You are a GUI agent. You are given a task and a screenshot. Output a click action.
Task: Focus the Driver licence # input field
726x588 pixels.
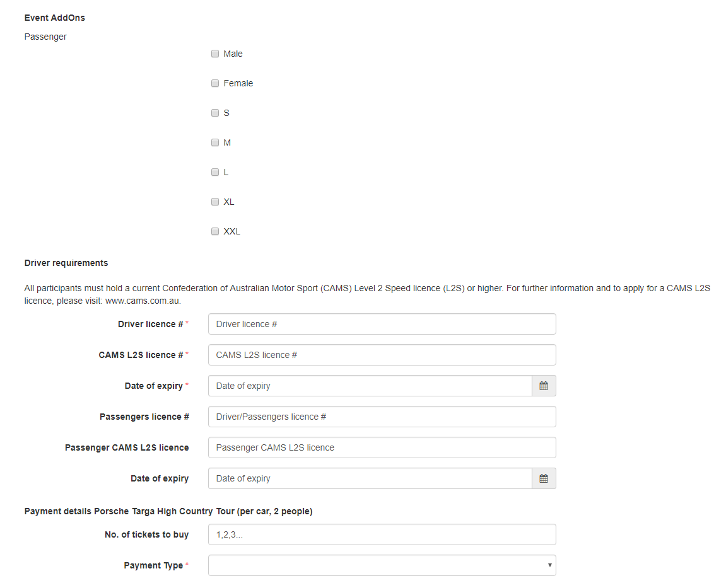382,324
